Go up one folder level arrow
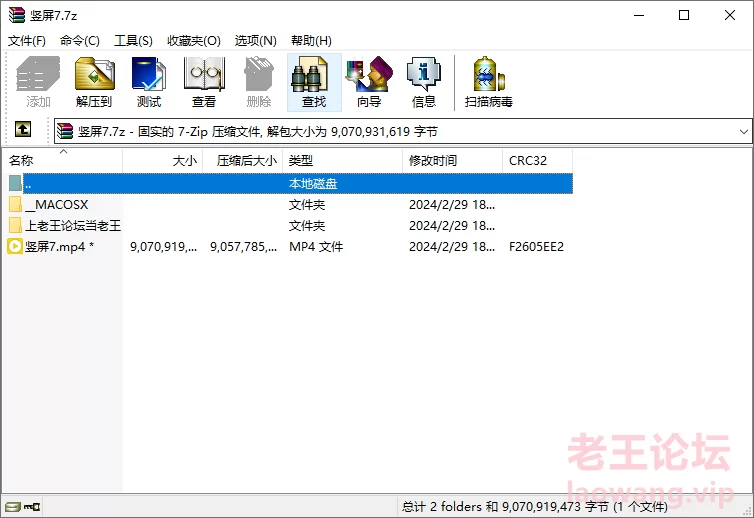 (x=23, y=129)
